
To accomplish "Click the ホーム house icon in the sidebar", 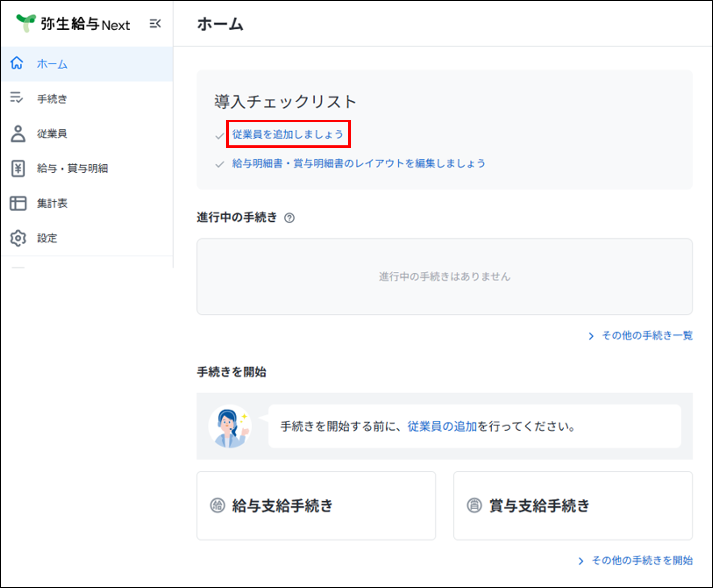I will (17, 63).
